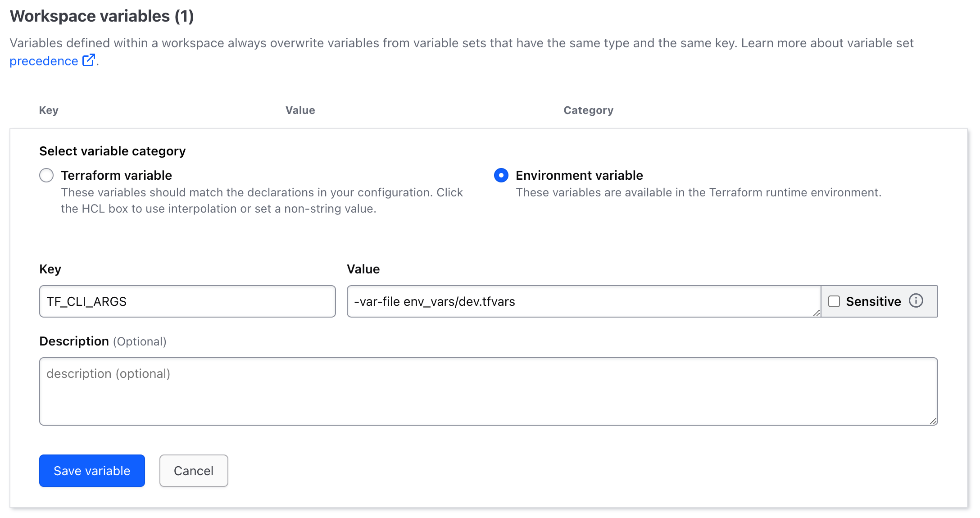
Task: Cancel editing the variable
Action: (x=194, y=471)
